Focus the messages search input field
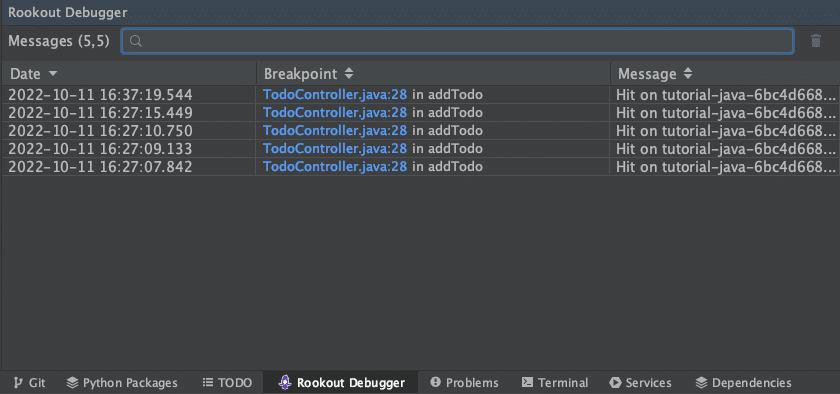This screenshot has width=840, height=394. (457, 41)
